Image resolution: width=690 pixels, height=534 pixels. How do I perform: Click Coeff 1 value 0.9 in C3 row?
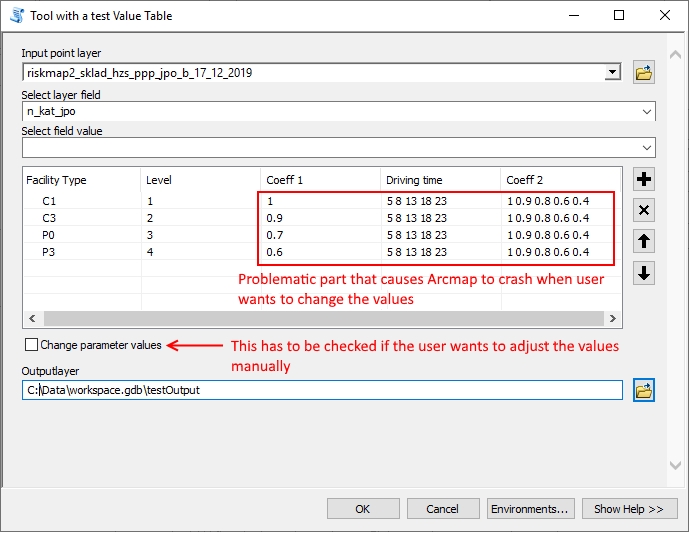pyautogui.click(x=275, y=218)
